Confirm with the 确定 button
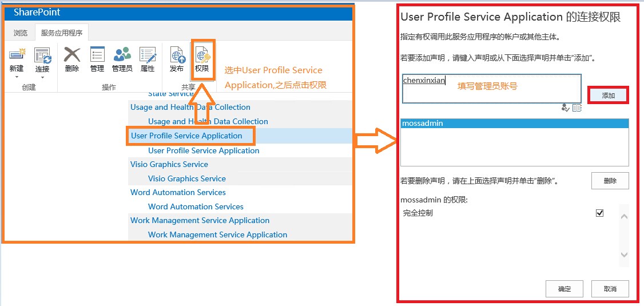 point(565,289)
